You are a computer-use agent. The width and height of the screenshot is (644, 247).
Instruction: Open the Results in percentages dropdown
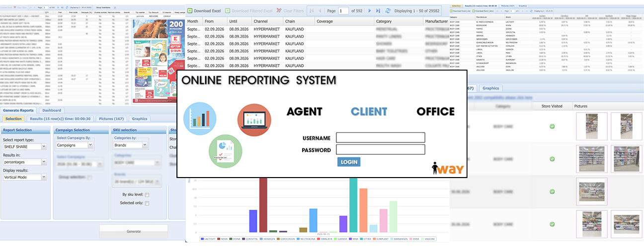(24, 162)
